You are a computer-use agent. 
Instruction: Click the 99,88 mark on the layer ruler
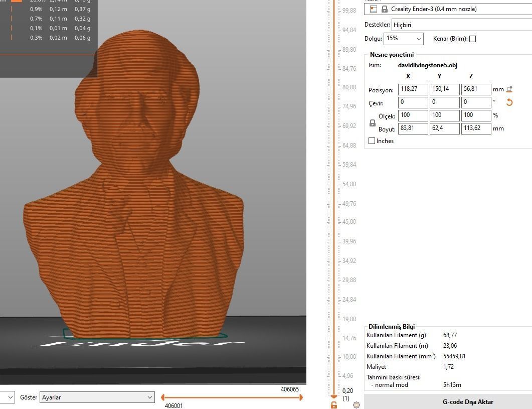349,11
